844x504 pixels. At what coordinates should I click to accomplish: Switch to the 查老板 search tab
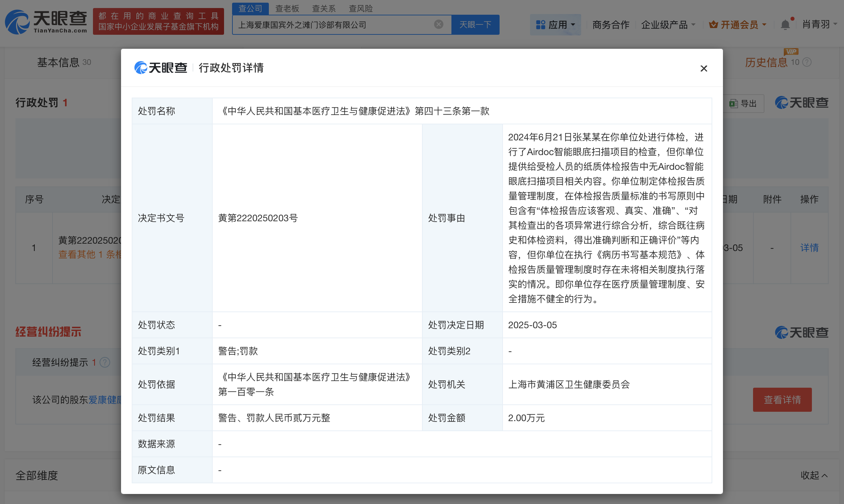287,8
